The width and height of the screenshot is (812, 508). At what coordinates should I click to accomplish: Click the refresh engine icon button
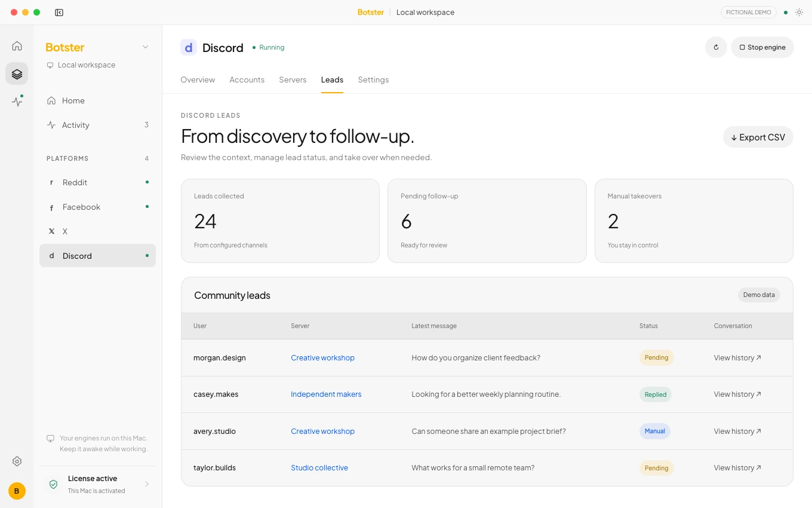point(716,47)
